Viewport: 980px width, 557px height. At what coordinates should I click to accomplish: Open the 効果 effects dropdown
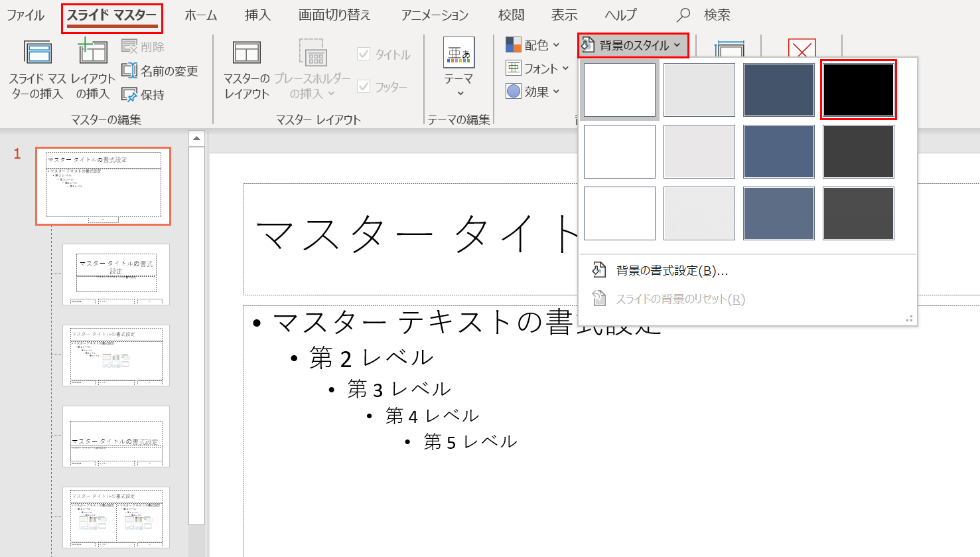[x=533, y=92]
